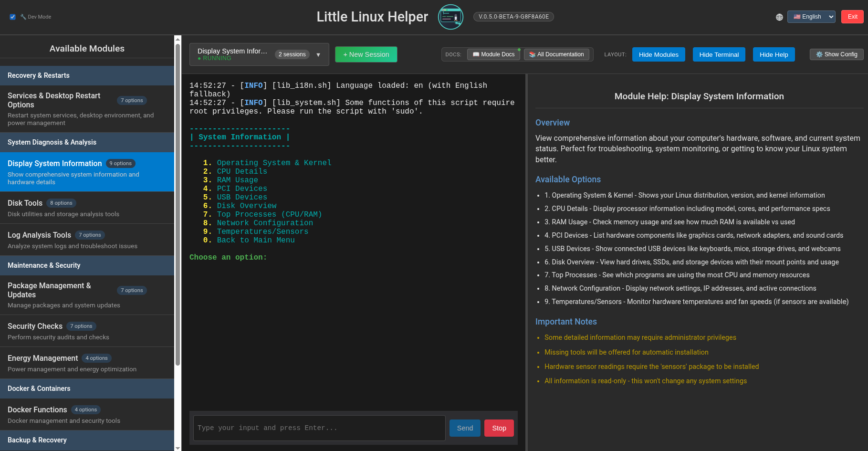Screen dimensions: 868x451
Task: Click the Show Config button
Action: coord(837,54)
